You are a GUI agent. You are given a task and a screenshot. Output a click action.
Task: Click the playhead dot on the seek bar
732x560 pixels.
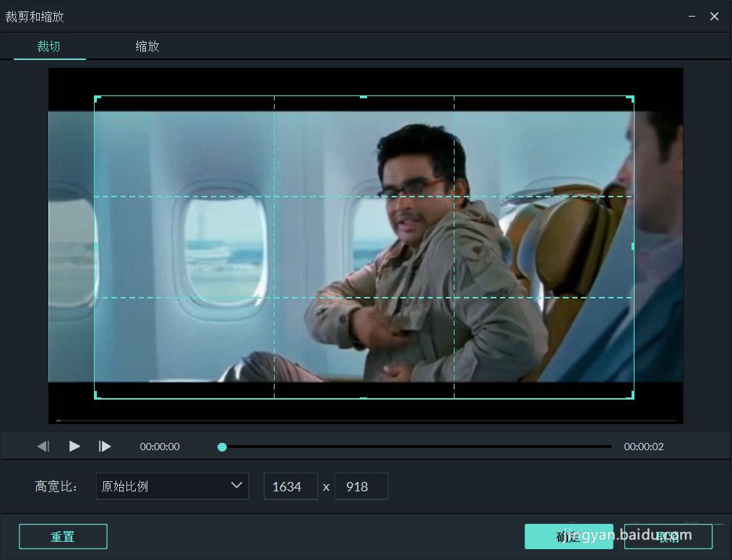[x=223, y=447]
